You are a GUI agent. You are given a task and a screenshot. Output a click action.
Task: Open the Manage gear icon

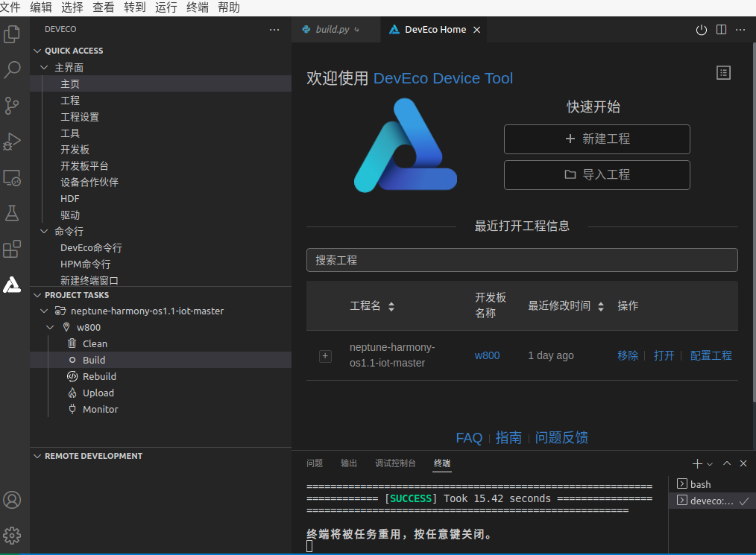12,535
